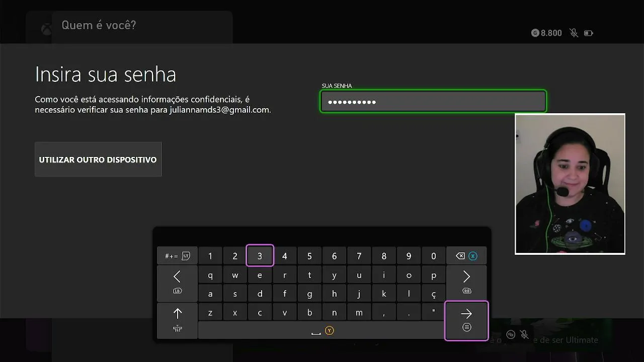Image resolution: width=644 pixels, height=362 pixels.
Task: Click the battery indicator icon
Action: point(589,33)
